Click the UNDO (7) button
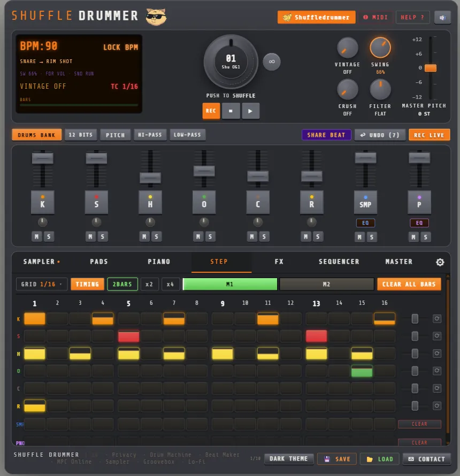The width and height of the screenshot is (460, 476). (x=380, y=135)
